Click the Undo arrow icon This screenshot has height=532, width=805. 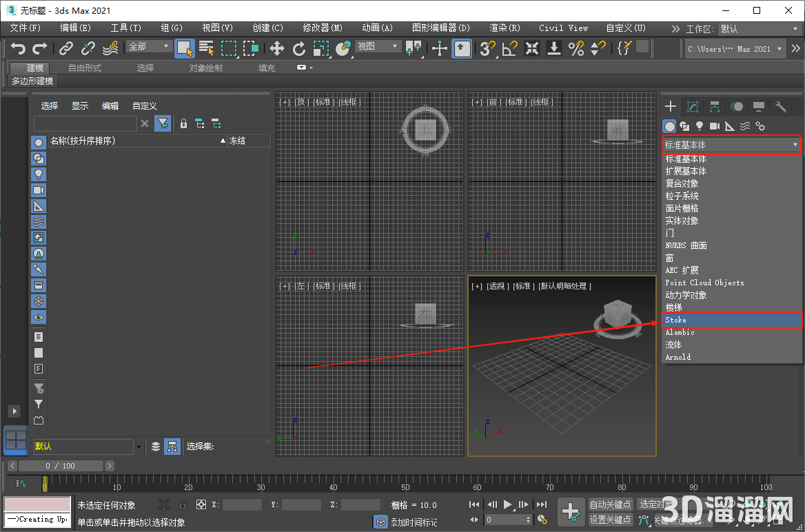(18, 48)
